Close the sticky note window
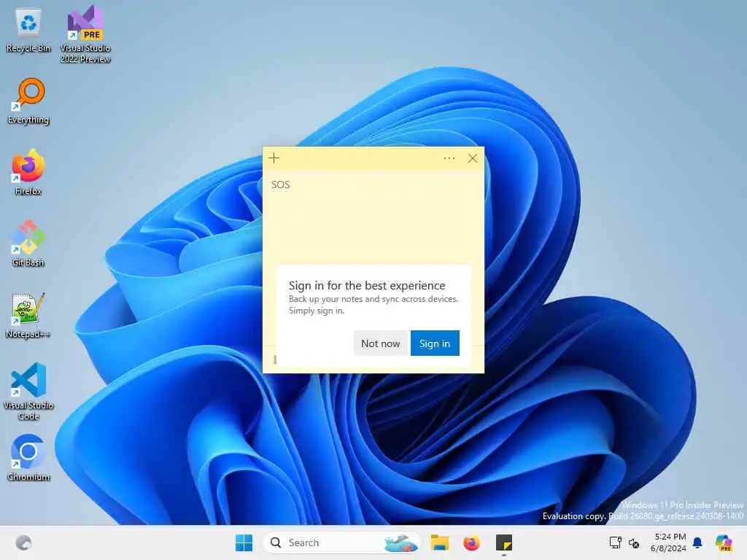 point(473,158)
